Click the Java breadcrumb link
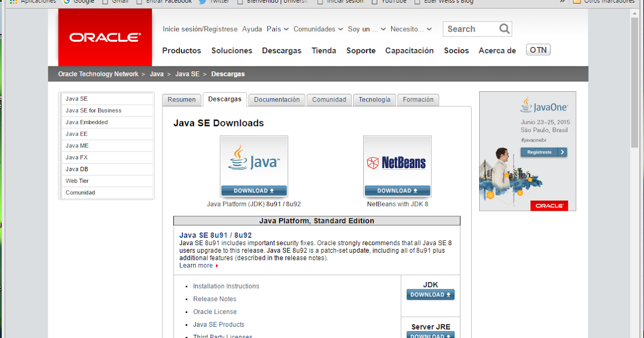 [157, 74]
